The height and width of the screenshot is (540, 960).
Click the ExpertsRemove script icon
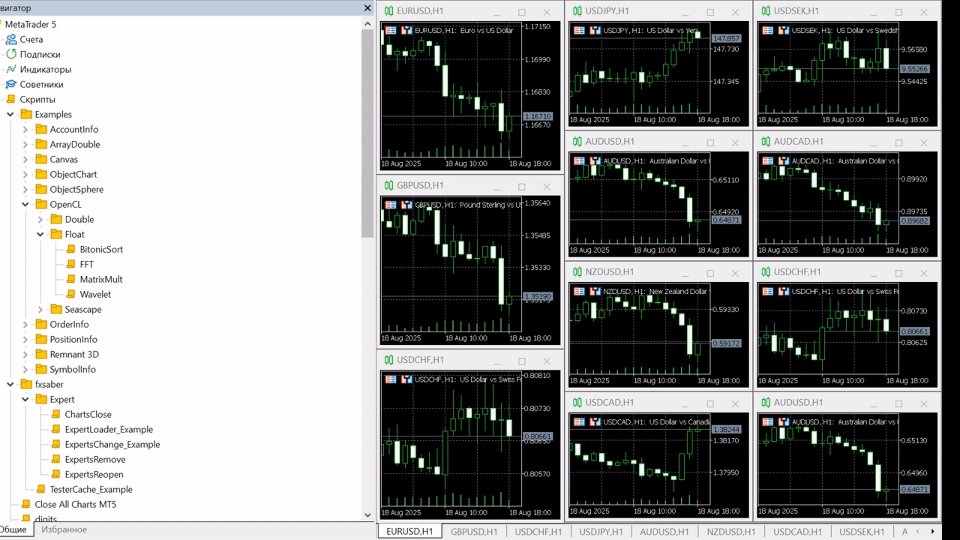pyautogui.click(x=56, y=459)
